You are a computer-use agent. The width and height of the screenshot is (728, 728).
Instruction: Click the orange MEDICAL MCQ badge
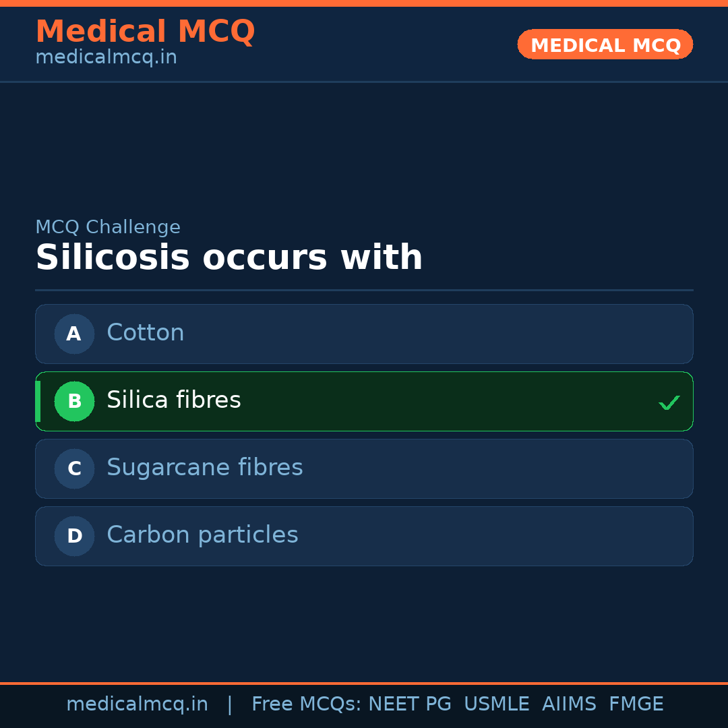pyautogui.click(x=605, y=44)
